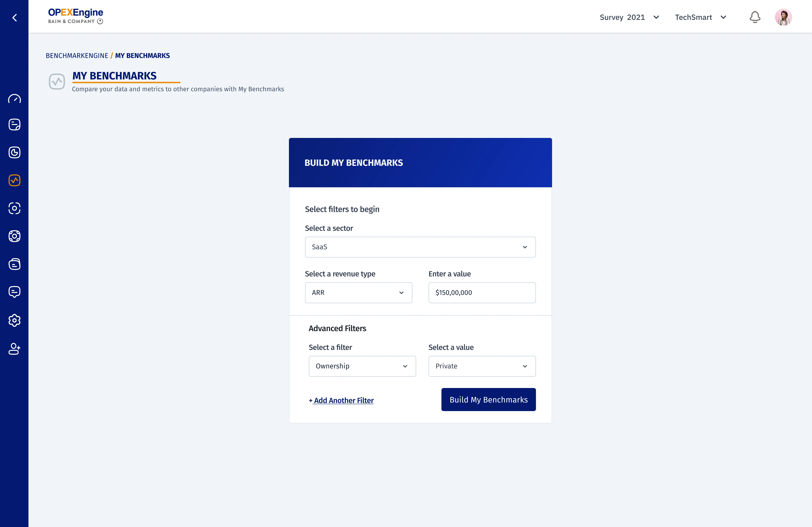Screen dimensions: 812x527
Task: Open the add user sidebar icon
Action: tap(14, 349)
